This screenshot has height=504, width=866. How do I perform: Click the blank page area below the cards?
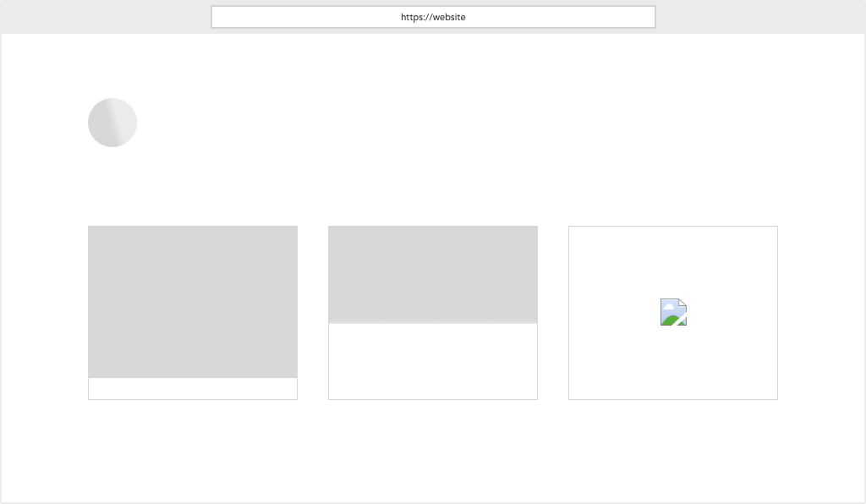(433, 448)
